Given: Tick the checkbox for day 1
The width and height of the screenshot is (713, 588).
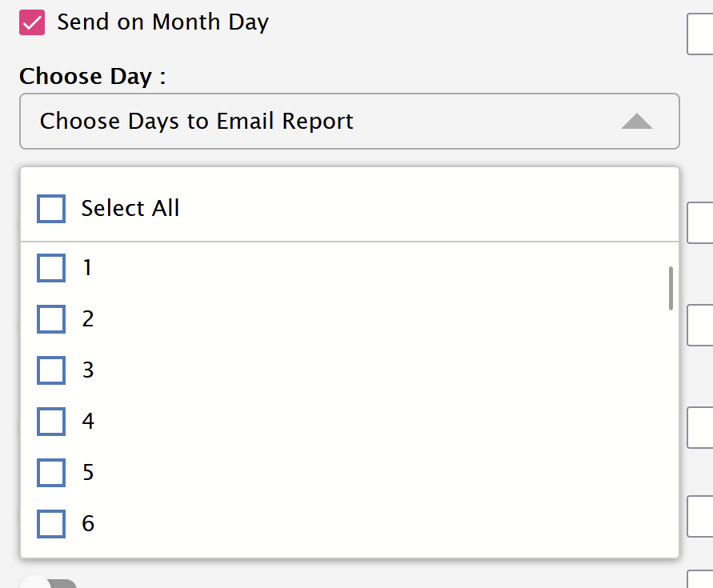Looking at the screenshot, I should point(51,268).
